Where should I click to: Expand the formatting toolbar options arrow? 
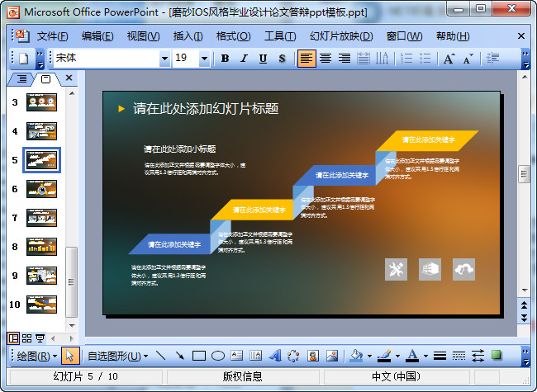pyautogui.click(x=525, y=59)
